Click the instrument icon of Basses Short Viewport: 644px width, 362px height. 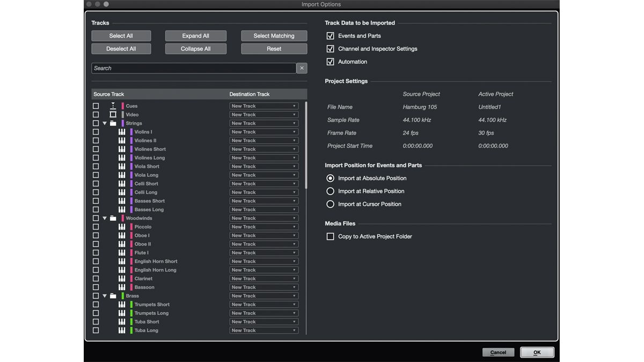point(122,201)
